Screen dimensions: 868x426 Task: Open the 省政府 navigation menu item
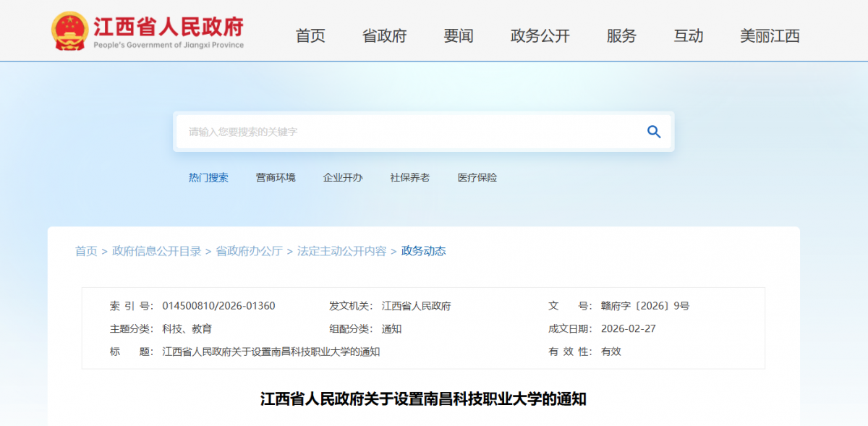point(384,36)
